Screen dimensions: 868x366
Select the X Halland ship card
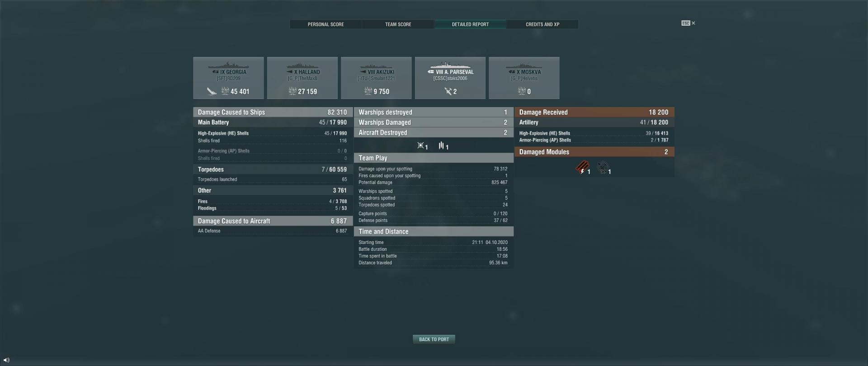tap(302, 78)
